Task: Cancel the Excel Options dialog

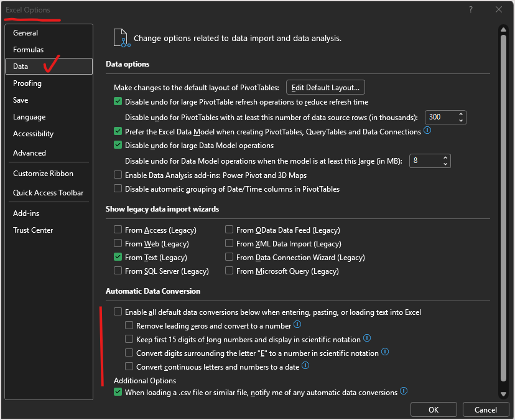Action: (485, 409)
